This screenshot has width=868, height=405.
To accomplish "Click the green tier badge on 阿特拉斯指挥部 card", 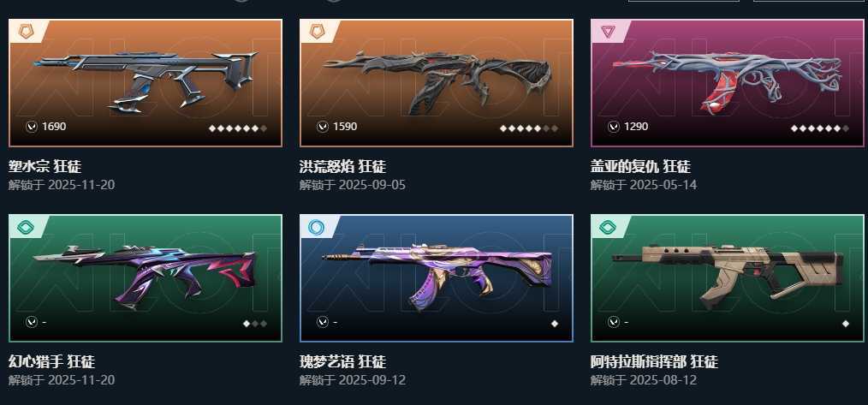I will (608, 227).
